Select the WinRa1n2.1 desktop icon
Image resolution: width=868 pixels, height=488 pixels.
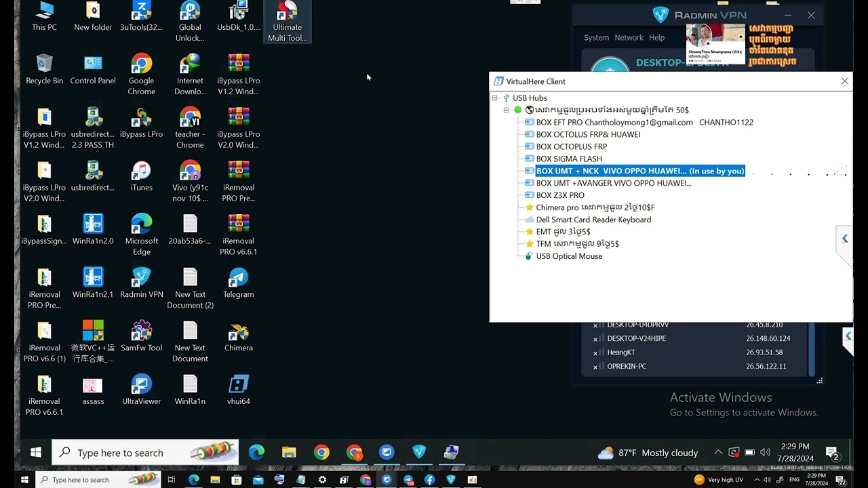coord(93,283)
